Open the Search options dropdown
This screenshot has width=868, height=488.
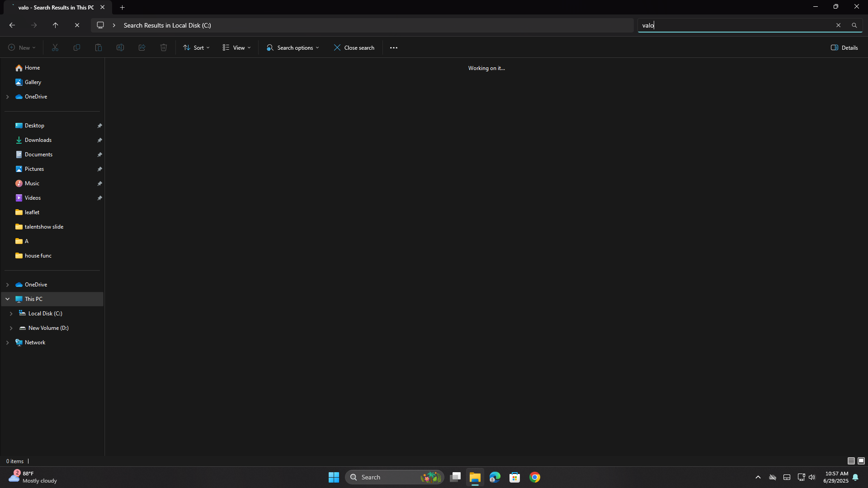click(x=293, y=47)
